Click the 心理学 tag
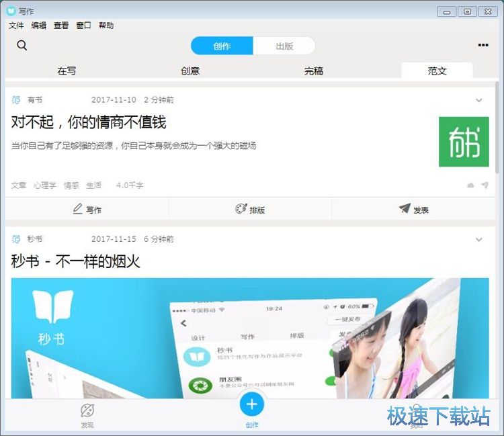 45,185
